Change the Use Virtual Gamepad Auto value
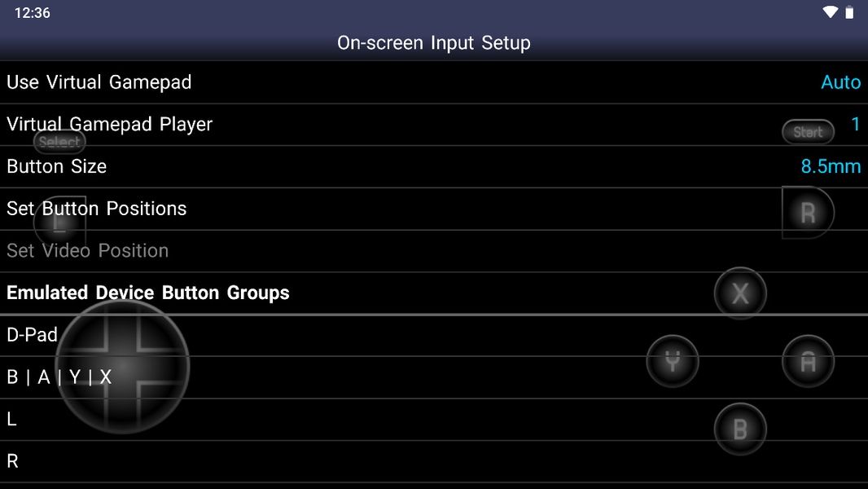This screenshot has width=868, height=489. pos(840,82)
